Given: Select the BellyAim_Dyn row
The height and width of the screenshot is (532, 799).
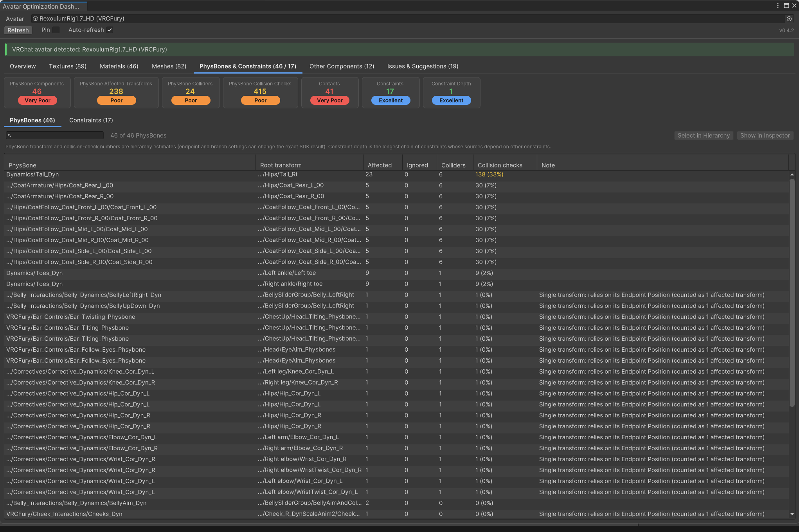Looking at the screenshot, I should tap(396, 503).
